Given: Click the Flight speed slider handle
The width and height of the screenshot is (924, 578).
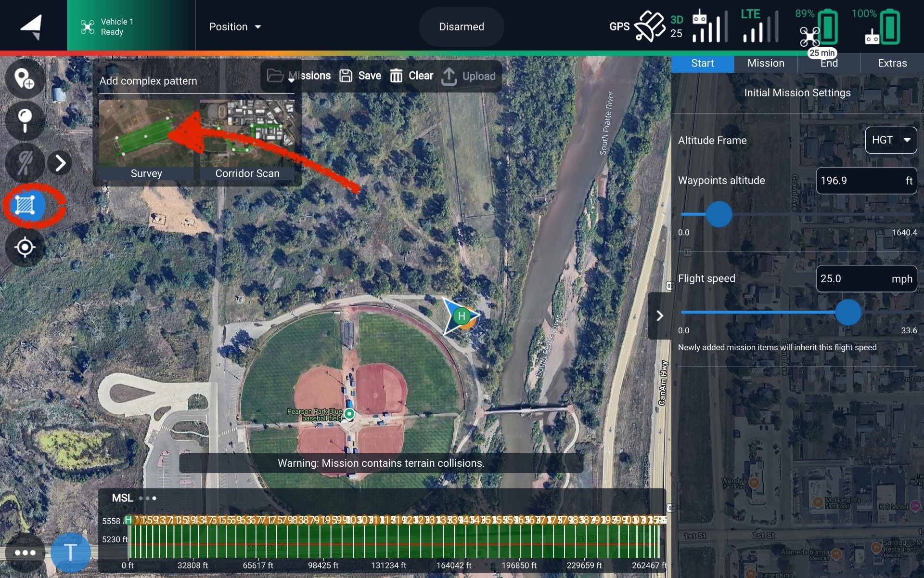Looking at the screenshot, I should (x=847, y=312).
